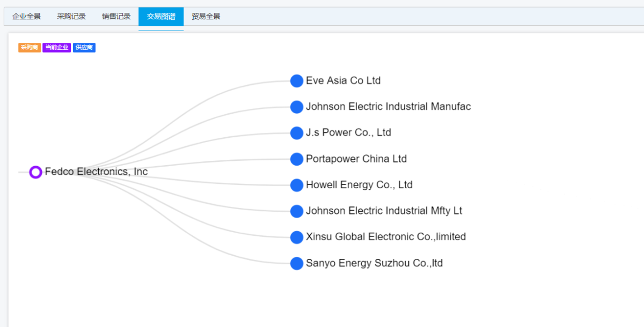Click the J.s Power Co., Ltd node circle
This screenshot has width=644, height=327.
[297, 133]
